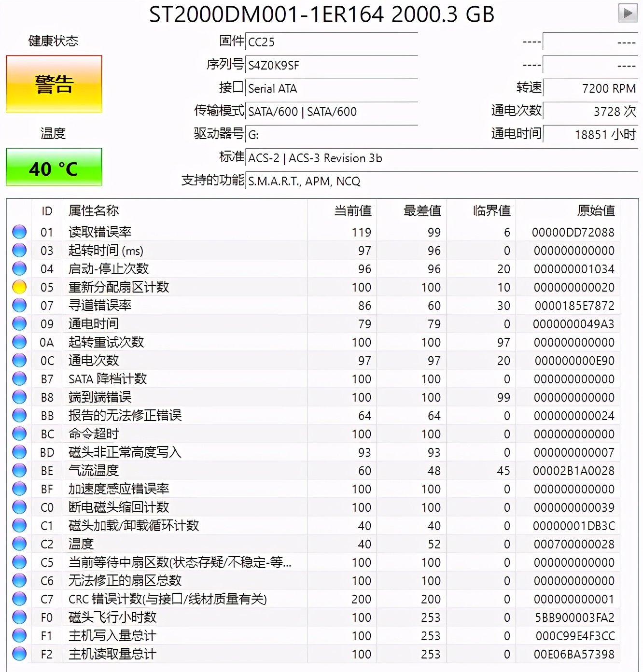Click the blue status icon for CRC 错误计数

tap(19, 599)
